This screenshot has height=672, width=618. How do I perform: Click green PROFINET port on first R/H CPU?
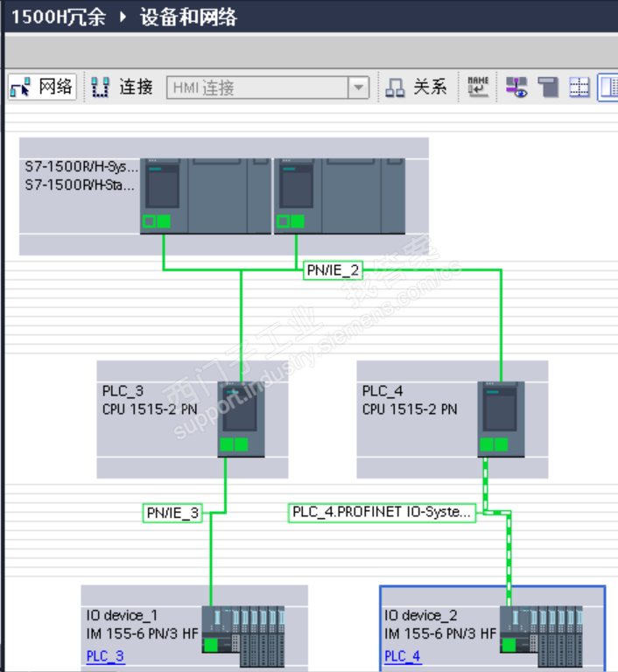[x=164, y=221]
